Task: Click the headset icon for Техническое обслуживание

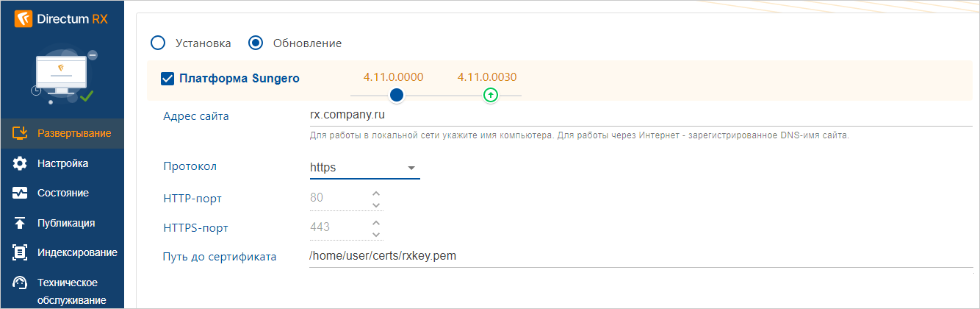Action: [21, 283]
